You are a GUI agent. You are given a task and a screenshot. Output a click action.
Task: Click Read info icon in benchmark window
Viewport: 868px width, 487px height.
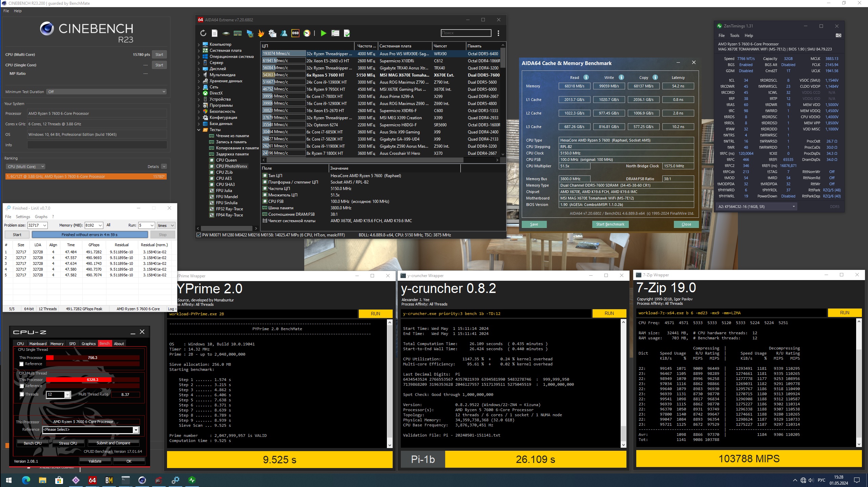click(586, 78)
